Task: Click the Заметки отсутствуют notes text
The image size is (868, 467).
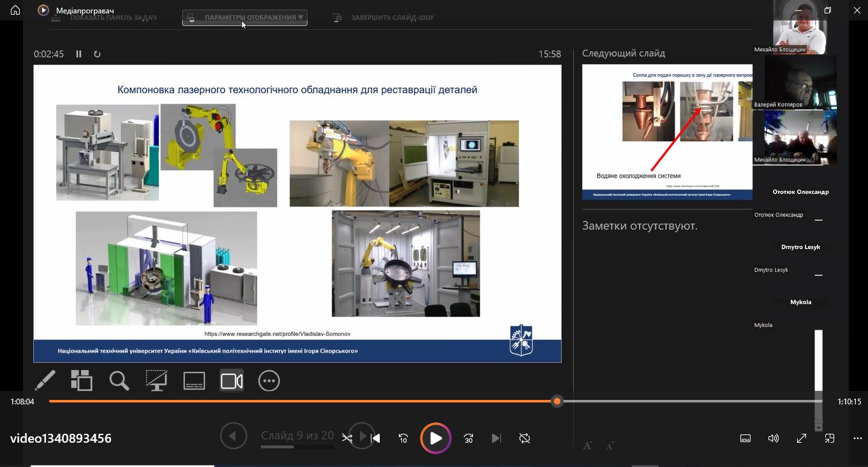Action: pos(640,226)
